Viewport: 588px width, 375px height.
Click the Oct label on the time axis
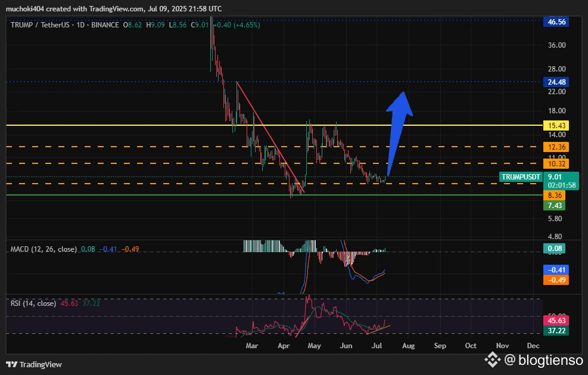pyautogui.click(x=471, y=346)
